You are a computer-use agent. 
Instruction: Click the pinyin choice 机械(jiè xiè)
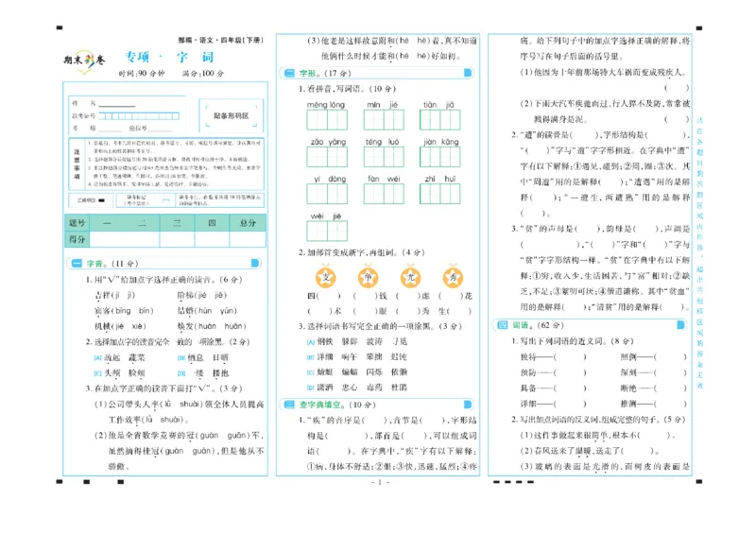pos(120,326)
